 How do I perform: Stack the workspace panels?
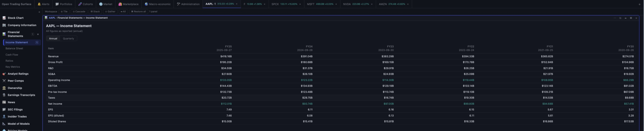95,12
